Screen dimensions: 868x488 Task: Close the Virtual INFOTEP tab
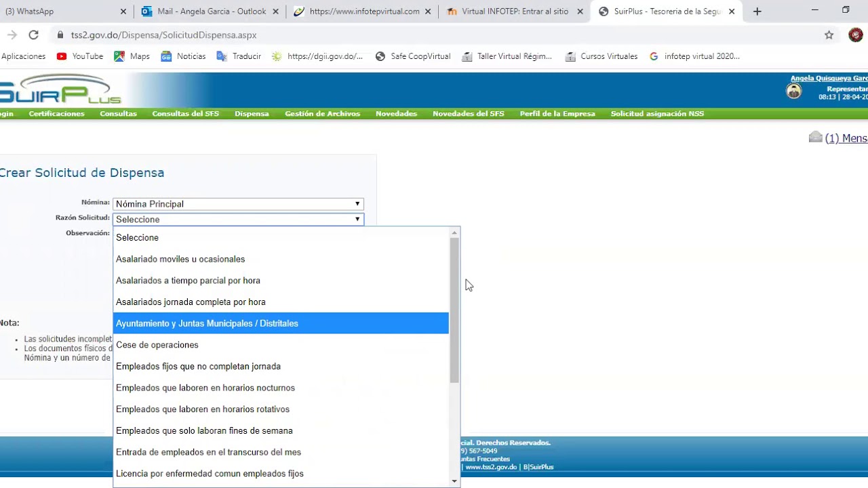pyautogui.click(x=580, y=12)
